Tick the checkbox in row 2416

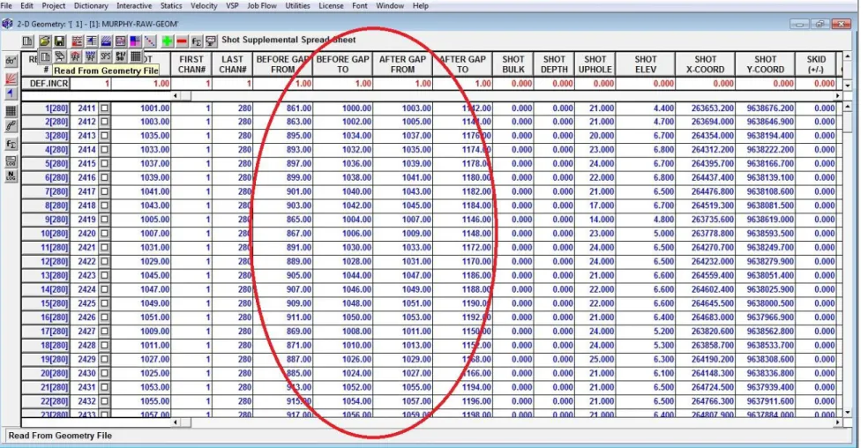click(x=104, y=178)
